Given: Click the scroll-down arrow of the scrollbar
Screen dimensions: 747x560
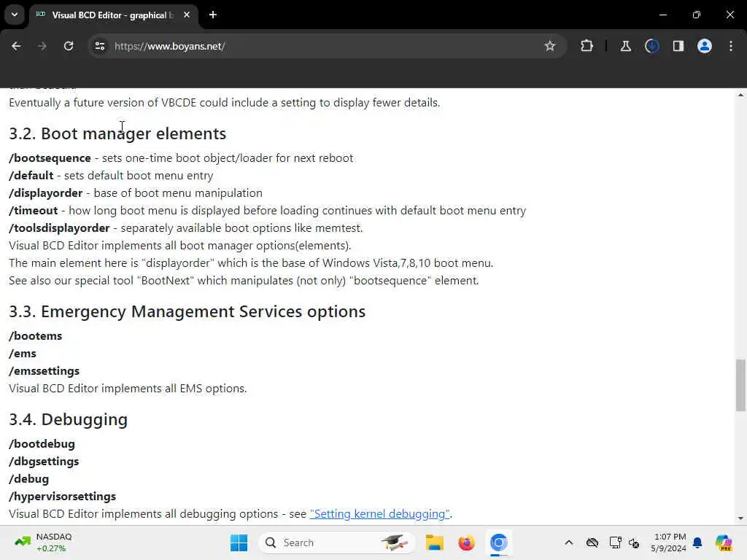Looking at the screenshot, I should pyautogui.click(x=740, y=518).
